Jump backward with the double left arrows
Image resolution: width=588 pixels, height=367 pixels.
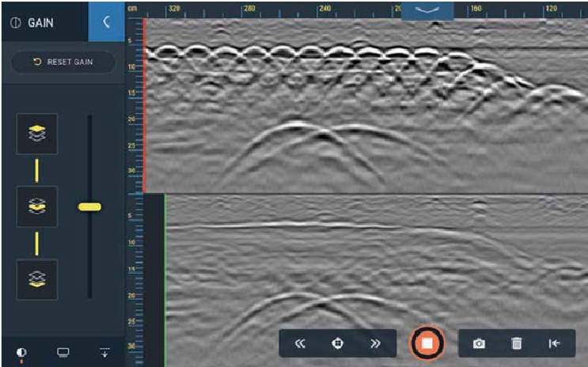coord(300,343)
